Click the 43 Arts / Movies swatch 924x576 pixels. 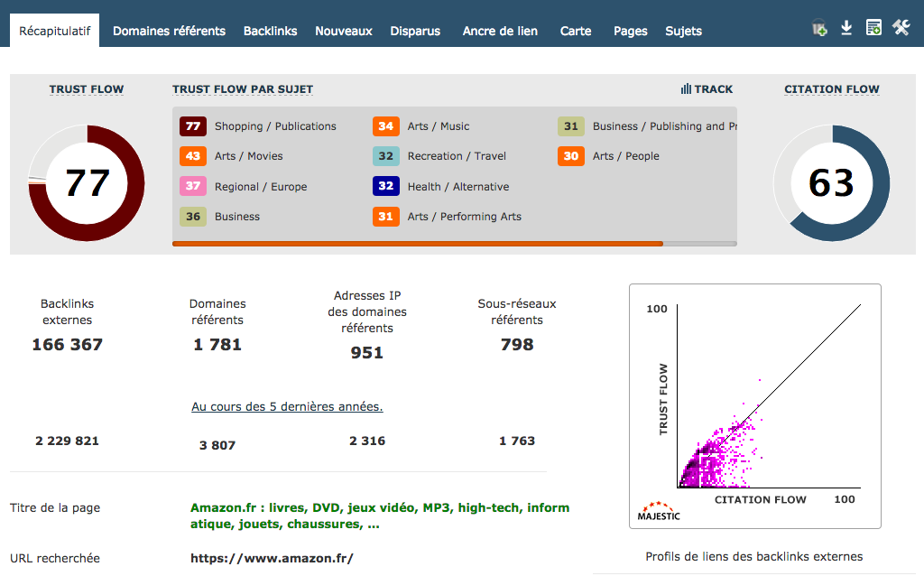(x=193, y=156)
